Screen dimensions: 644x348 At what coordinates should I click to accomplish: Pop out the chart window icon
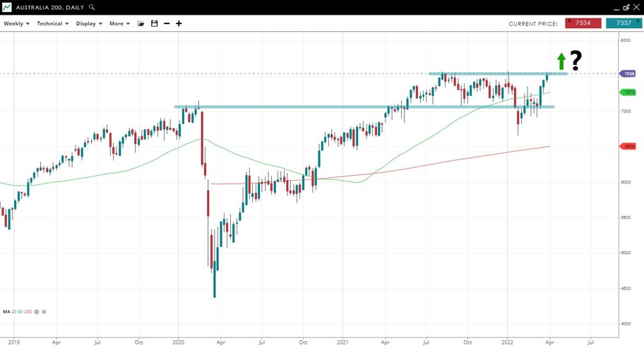pos(626,7)
